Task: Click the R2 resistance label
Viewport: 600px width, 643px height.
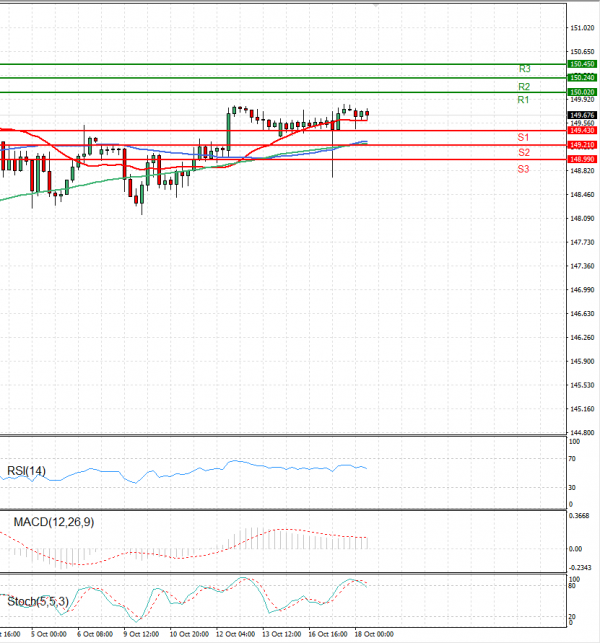Action: coord(524,87)
